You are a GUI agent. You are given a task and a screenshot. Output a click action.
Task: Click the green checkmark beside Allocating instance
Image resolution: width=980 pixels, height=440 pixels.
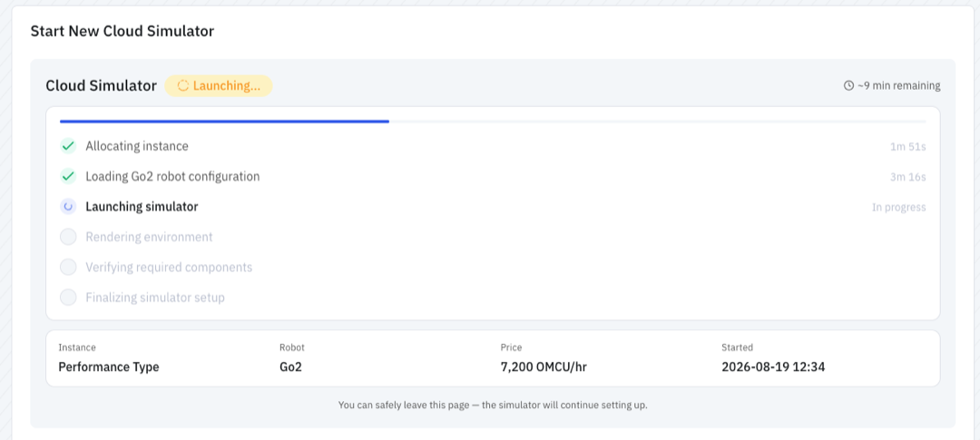pyautogui.click(x=68, y=146)
